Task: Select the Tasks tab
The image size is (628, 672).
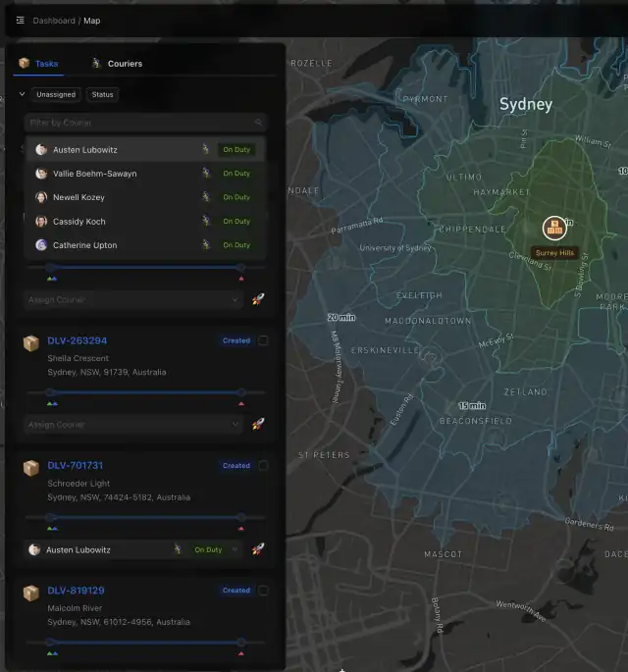Action: (39, 64)
